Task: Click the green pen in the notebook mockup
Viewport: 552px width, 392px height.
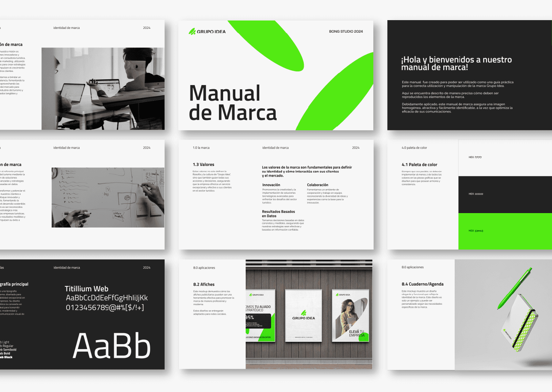Action: (515, 288)
